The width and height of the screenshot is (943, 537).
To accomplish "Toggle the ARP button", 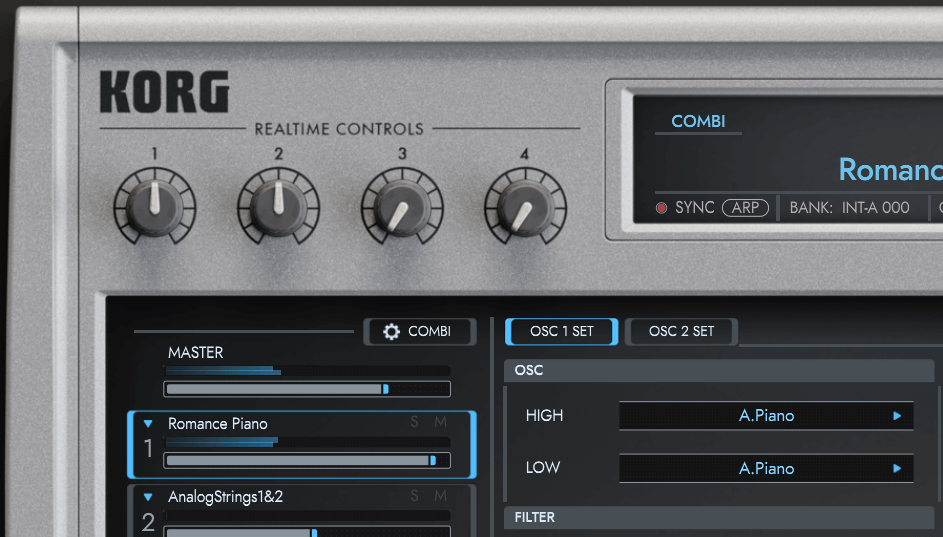I will click(745, 207).
